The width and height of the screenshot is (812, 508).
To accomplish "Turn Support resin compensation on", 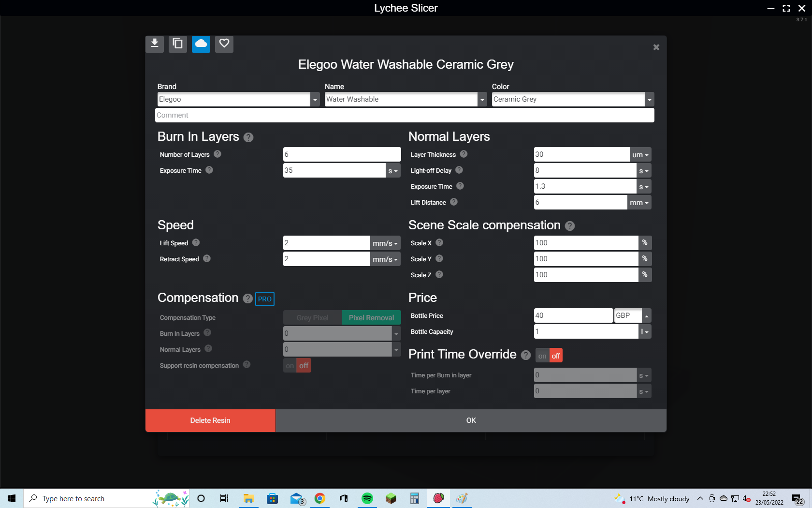I will coord(290,365).
